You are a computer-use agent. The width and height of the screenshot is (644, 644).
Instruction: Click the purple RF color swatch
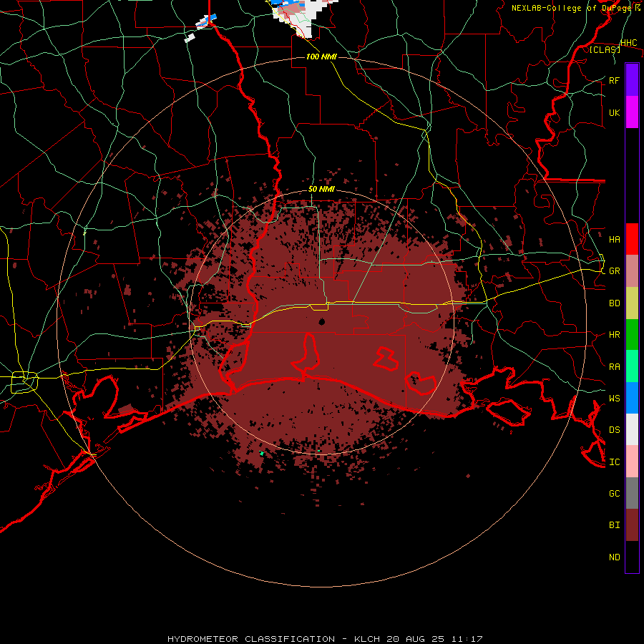click(632, 79)
